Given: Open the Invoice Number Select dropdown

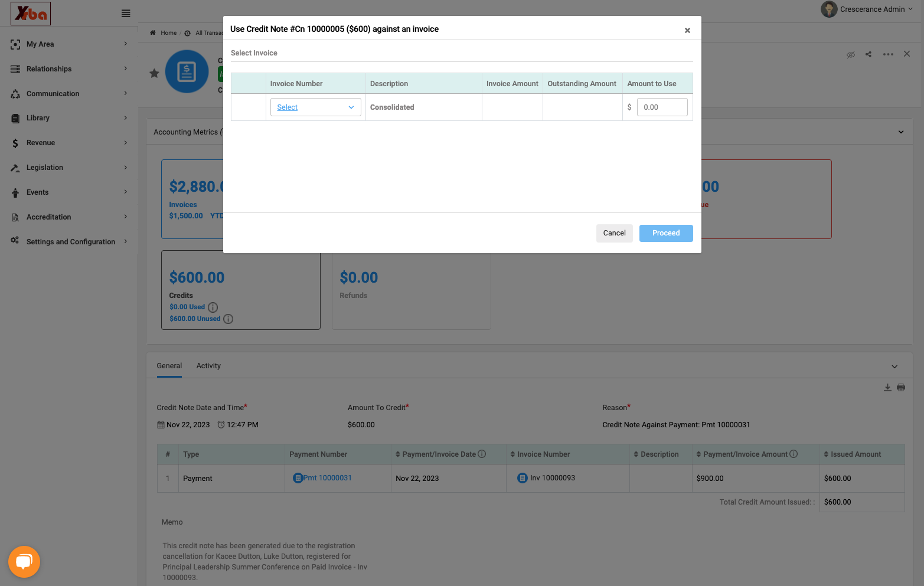Looking at the screenshot, I should click(x=316, y=107).
